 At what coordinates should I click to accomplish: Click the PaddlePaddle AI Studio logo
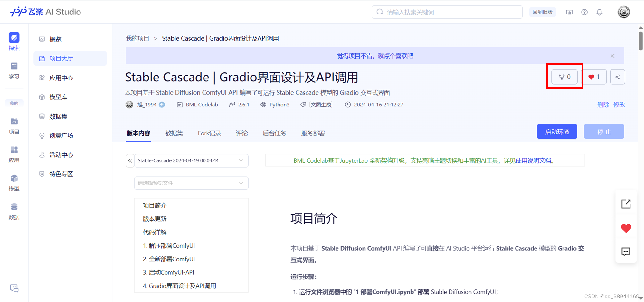click(45, 12)
